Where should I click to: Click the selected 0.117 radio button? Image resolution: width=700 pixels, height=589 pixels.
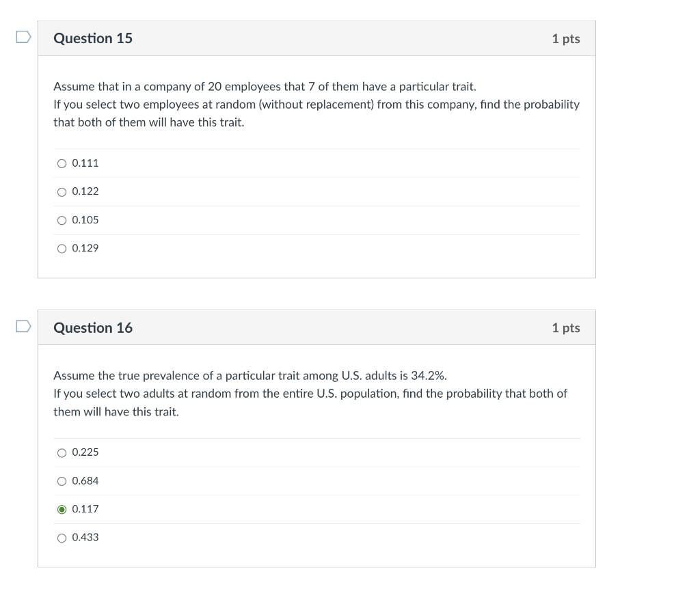pyautogui.click(x=62, y=509)
